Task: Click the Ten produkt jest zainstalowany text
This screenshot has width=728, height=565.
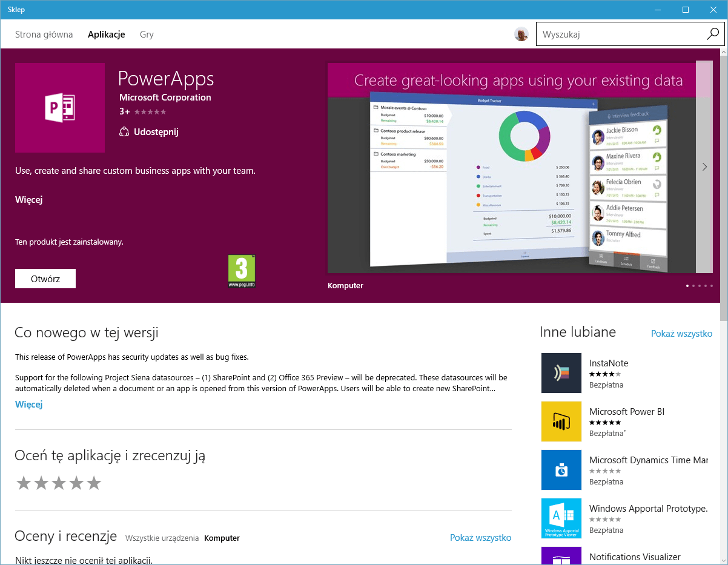Action: tap(69, 242)
